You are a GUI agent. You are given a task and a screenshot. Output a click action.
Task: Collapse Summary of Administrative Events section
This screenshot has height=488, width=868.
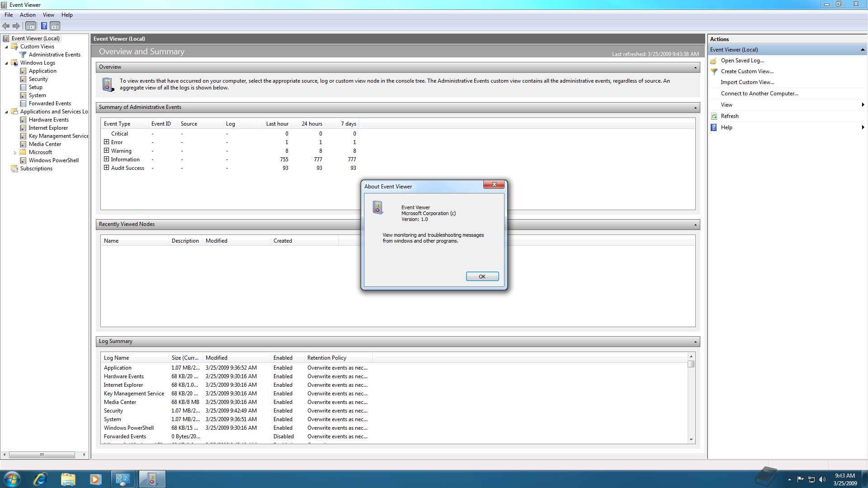(x=695, y=108)
